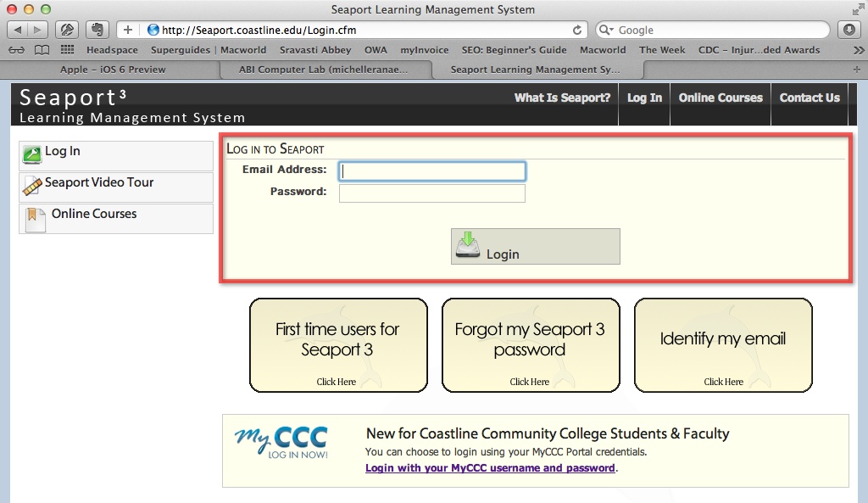Viewport: 868px width, 503px height.
Task: Click the sidebar Log In laptop icon
Action: (x=31, y=154)
